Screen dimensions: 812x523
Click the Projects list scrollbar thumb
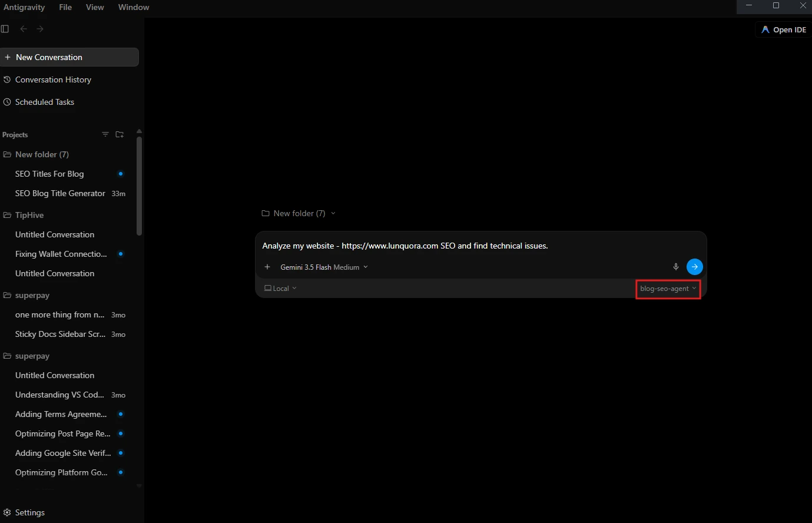(140, 186)
